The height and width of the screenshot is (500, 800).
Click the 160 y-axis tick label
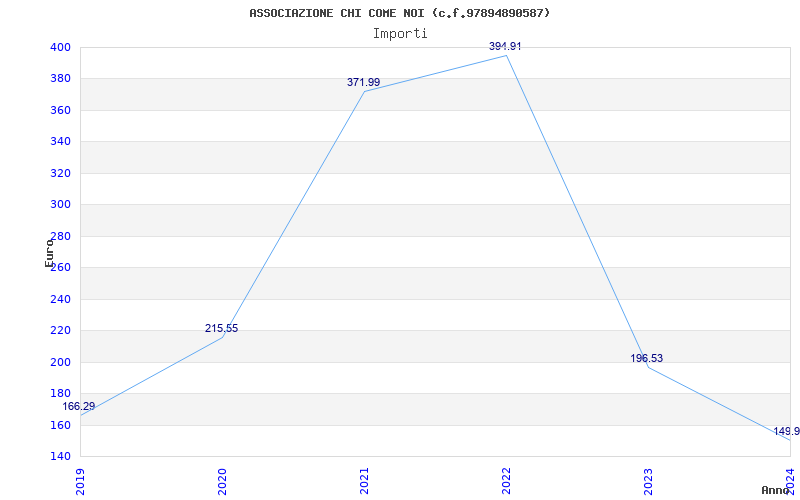point(60,425)
